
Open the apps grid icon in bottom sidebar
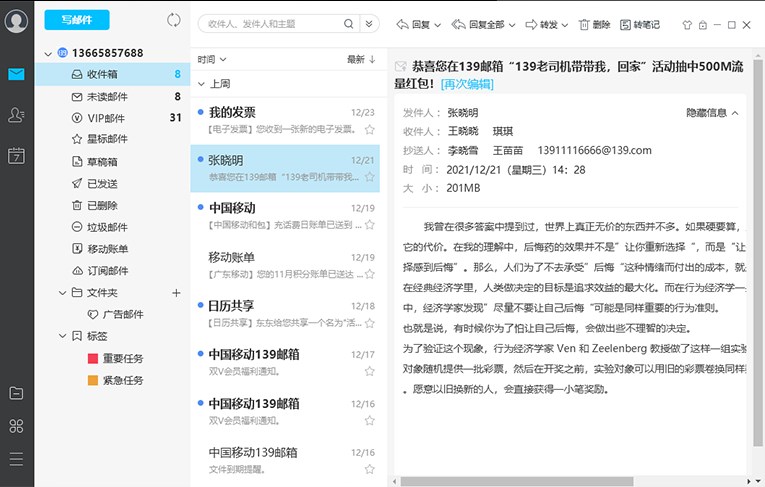pos(16,426)
